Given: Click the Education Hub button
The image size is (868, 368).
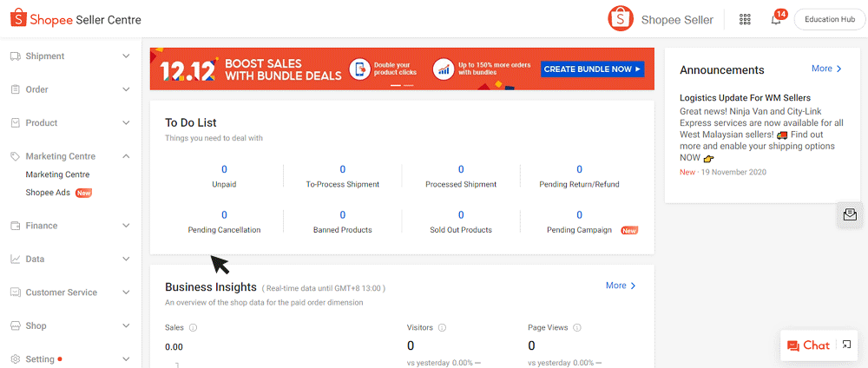Looking at the screenshot, I should 829,20.
